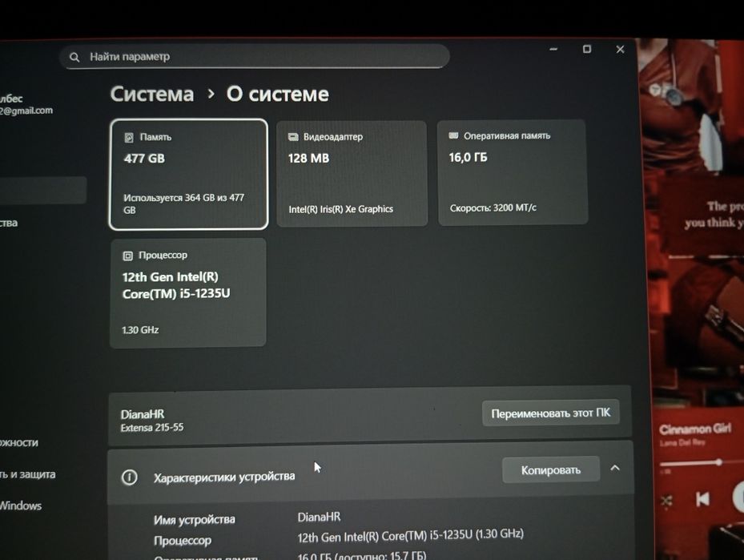Screen dimensions: 744x560
Task: Open the Видеоадаптер card
Action: click(352, 173)
